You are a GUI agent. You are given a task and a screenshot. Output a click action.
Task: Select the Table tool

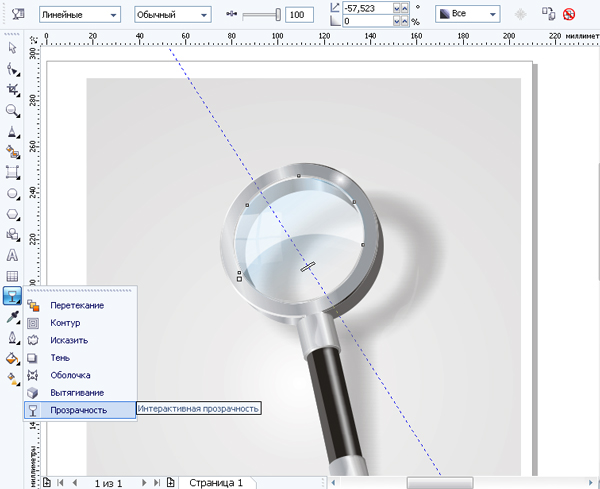12,275
